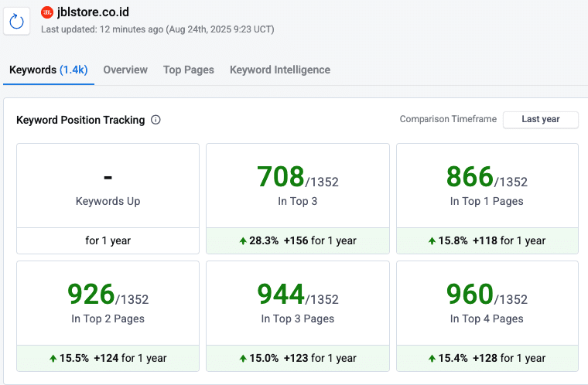Click the jblstore.co.id domain title

93,12
